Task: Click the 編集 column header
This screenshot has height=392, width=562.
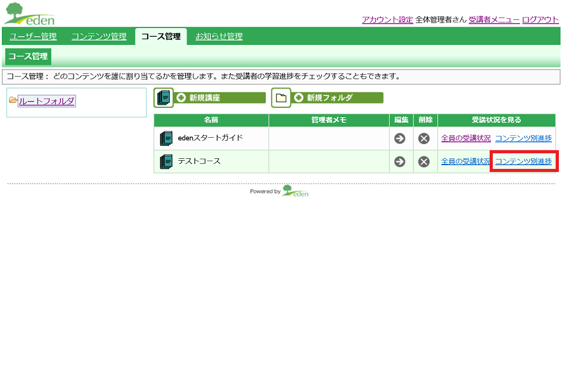Action: tap(402, 120)
